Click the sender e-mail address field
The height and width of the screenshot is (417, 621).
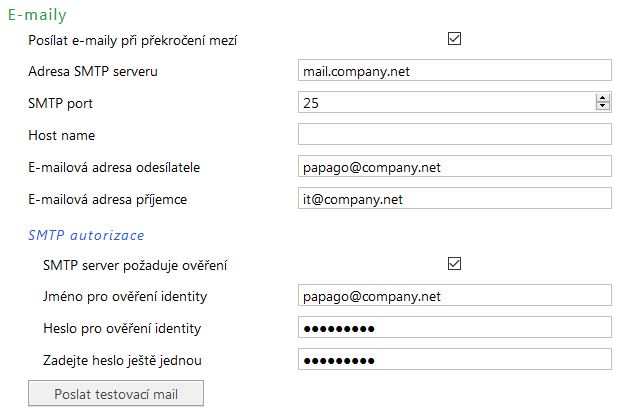tap(454, 167)
